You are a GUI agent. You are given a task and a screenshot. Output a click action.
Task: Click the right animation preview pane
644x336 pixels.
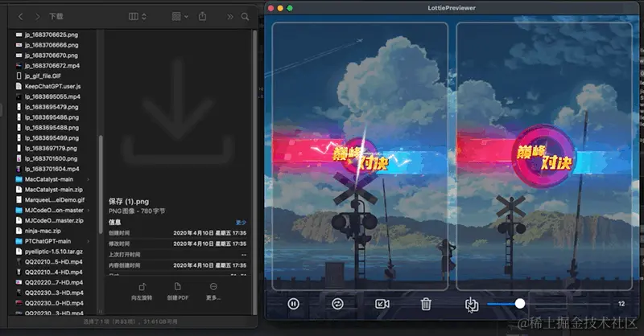pos(544,156)
